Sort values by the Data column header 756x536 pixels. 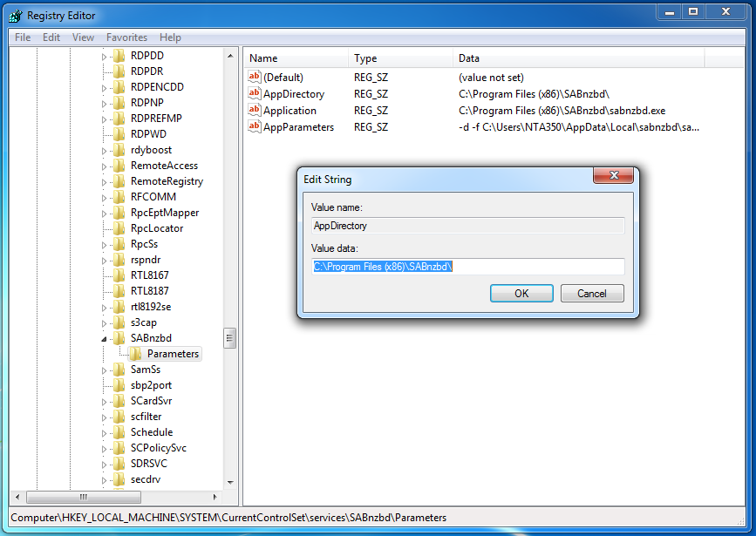pos(579,58)
